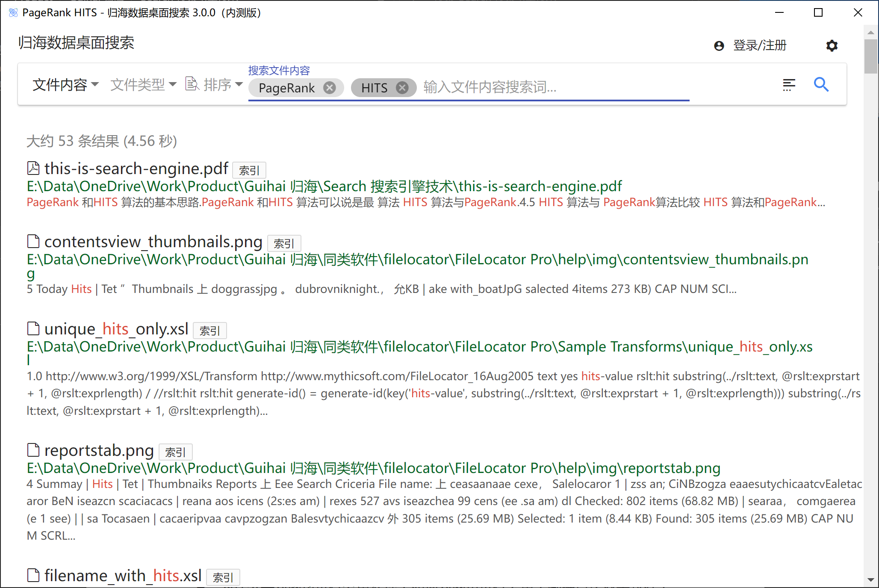Expand the 文件类型 dropdown
The width and height of the screenshot is (879, 588).
[x=143, y=85]
